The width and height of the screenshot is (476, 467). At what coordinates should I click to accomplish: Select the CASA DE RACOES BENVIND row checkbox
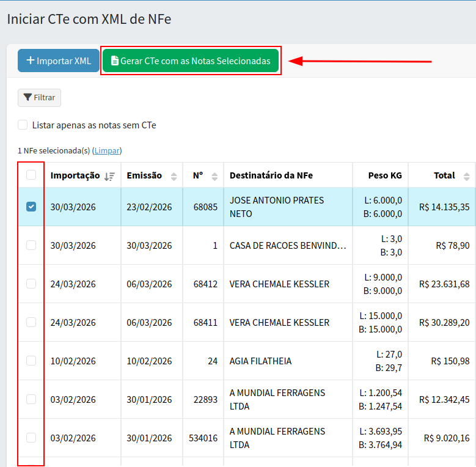click(x=31, y=245)
